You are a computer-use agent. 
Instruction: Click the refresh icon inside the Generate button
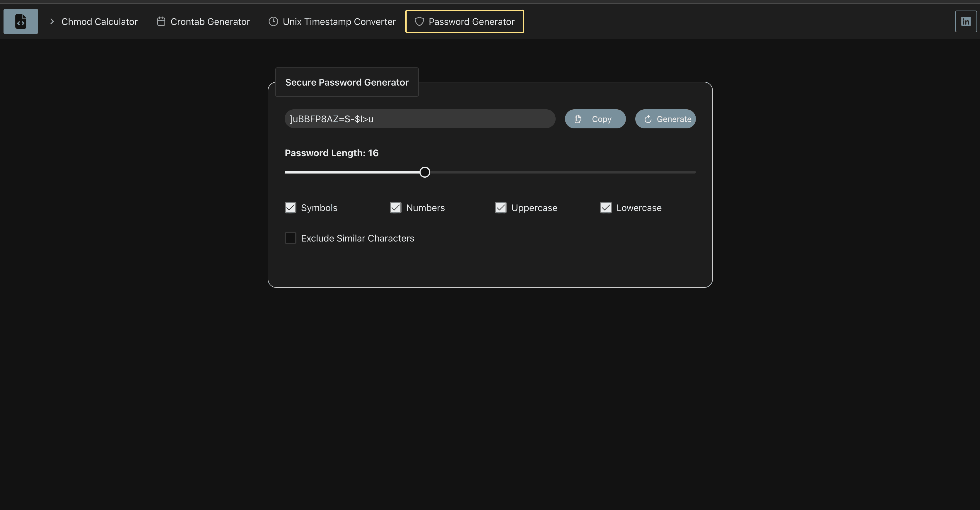(x=648, y=119)
